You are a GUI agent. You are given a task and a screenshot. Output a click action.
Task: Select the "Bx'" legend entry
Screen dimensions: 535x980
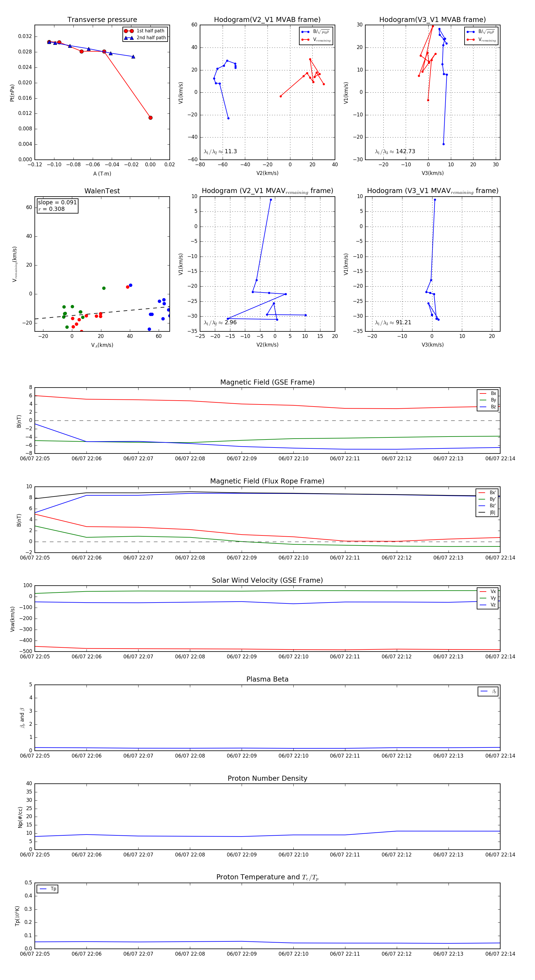(487, 492)
